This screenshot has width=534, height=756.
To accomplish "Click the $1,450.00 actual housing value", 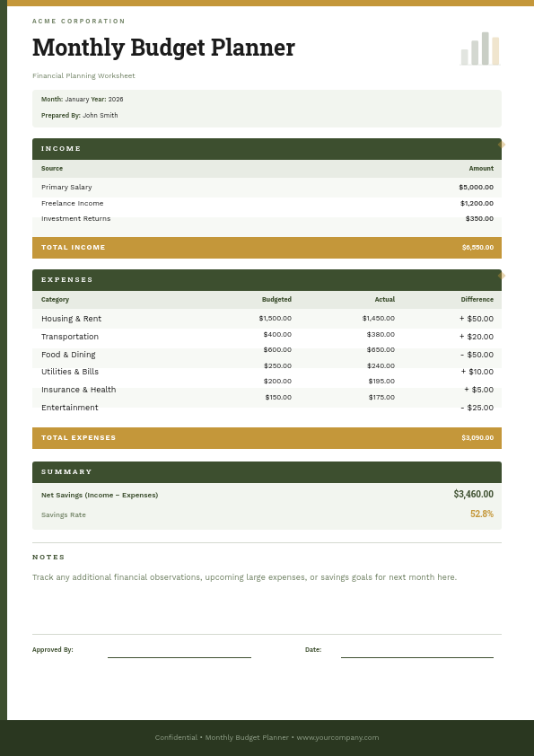I will (379, 318).
